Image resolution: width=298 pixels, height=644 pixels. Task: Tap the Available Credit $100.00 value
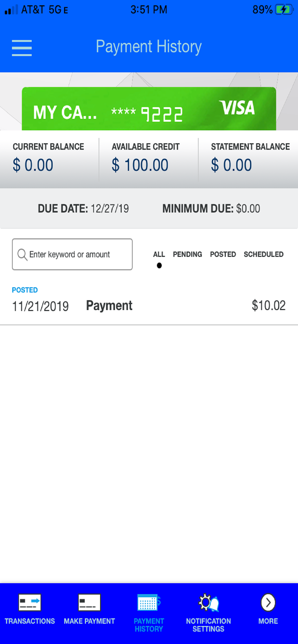(140, 165)
